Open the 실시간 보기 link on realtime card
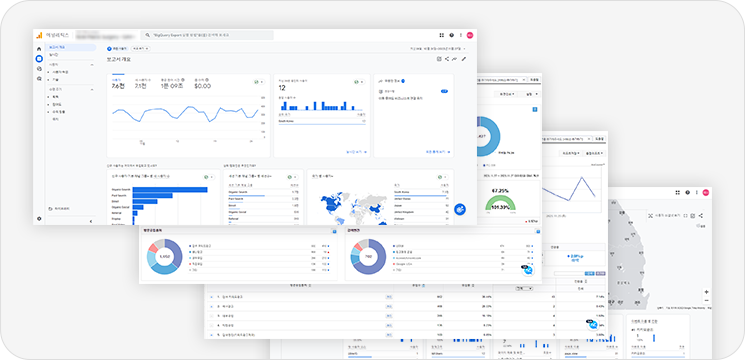The image size is (745, 360). click(356, 152)
